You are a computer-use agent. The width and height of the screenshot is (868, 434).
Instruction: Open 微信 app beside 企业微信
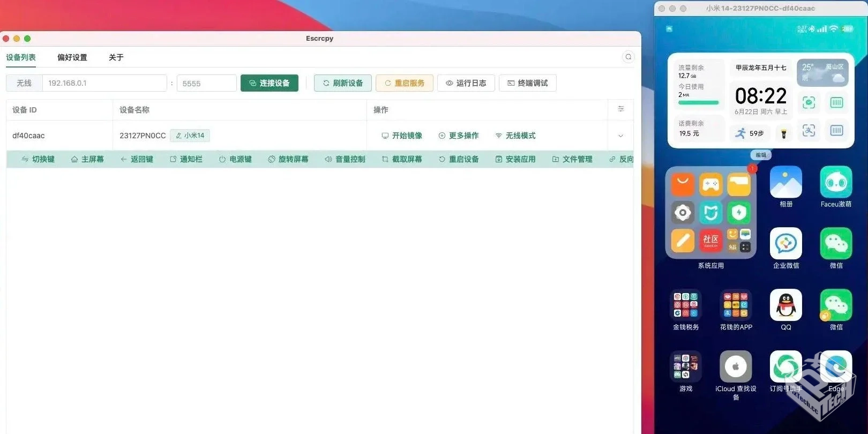tap(836, 244)
